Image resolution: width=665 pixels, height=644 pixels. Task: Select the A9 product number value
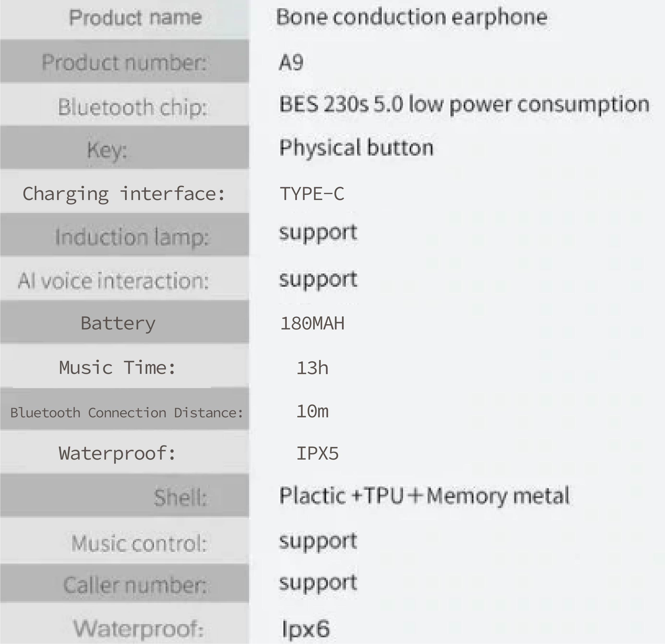[x=291, y=62]
